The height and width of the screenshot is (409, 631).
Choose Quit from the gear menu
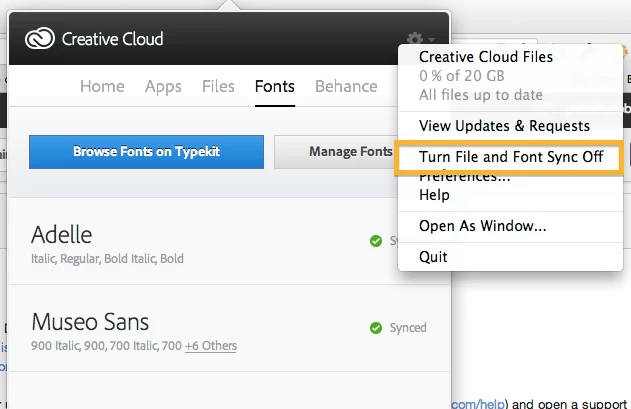[x=433, y=257]
